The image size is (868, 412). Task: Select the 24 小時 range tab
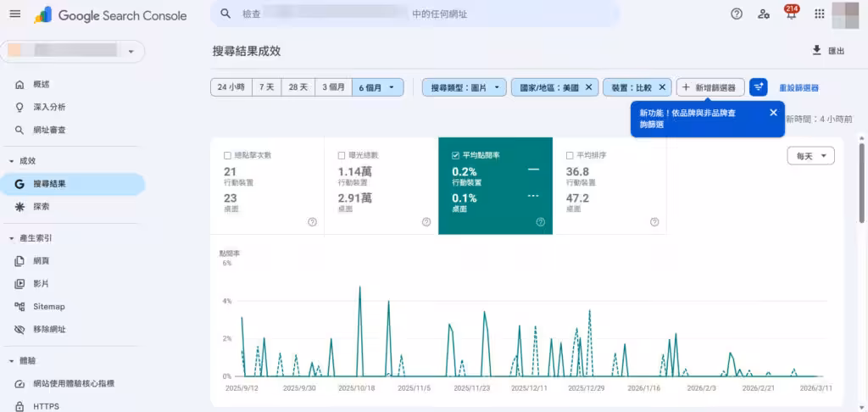pos(231,87)
